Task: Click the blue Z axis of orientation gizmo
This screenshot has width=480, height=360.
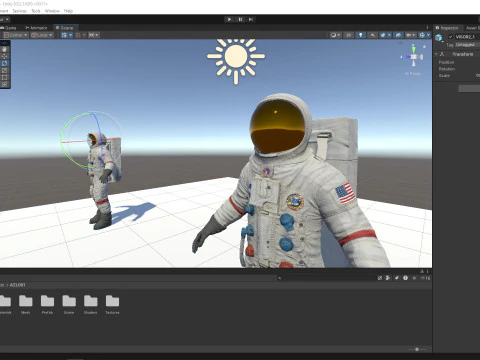Action: (x=405, y=57)
